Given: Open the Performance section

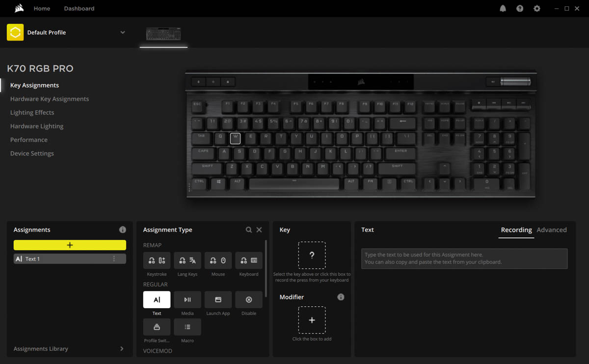Looking at the screenshot, I should click(x=29, y=140).
